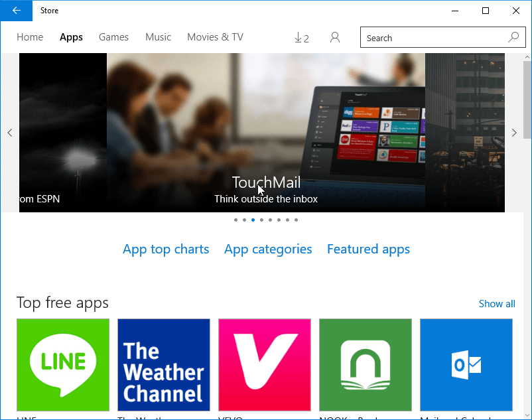This screenshot has width=532, height=420.
Task: Open the Mail and Calendar Outlook tile
Action: 466,365
